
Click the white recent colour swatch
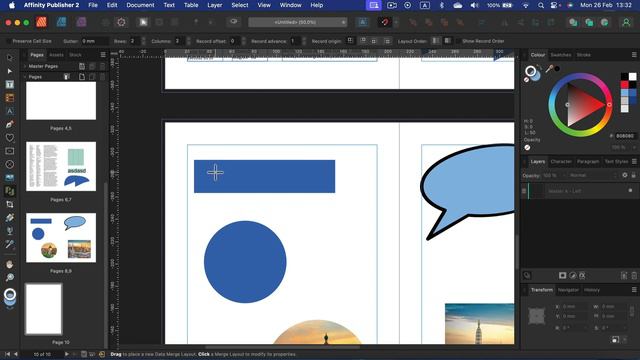632,77
